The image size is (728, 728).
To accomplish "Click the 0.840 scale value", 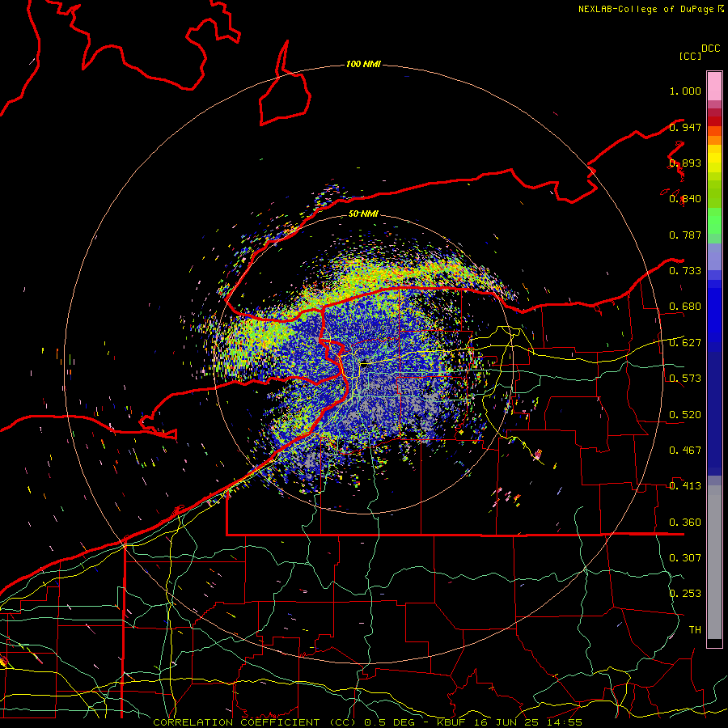I will click(x=685, y=199).
